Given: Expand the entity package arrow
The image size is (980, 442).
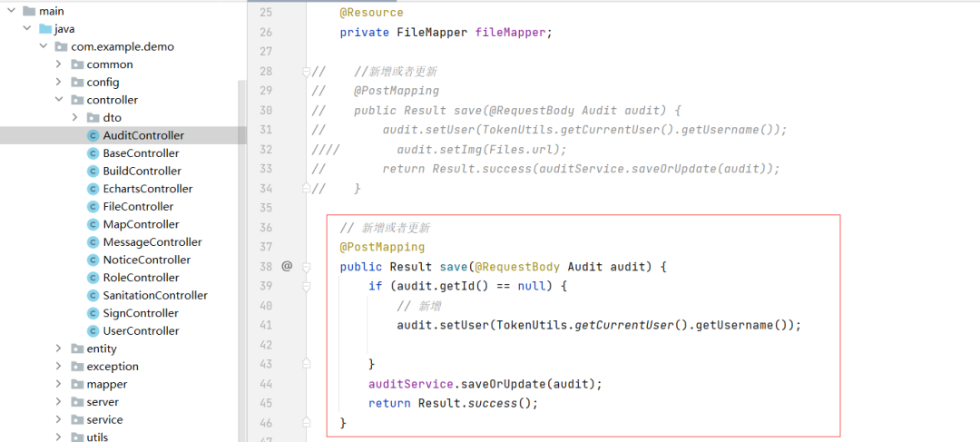Looking at the screenshot, I should pos(59,349).
